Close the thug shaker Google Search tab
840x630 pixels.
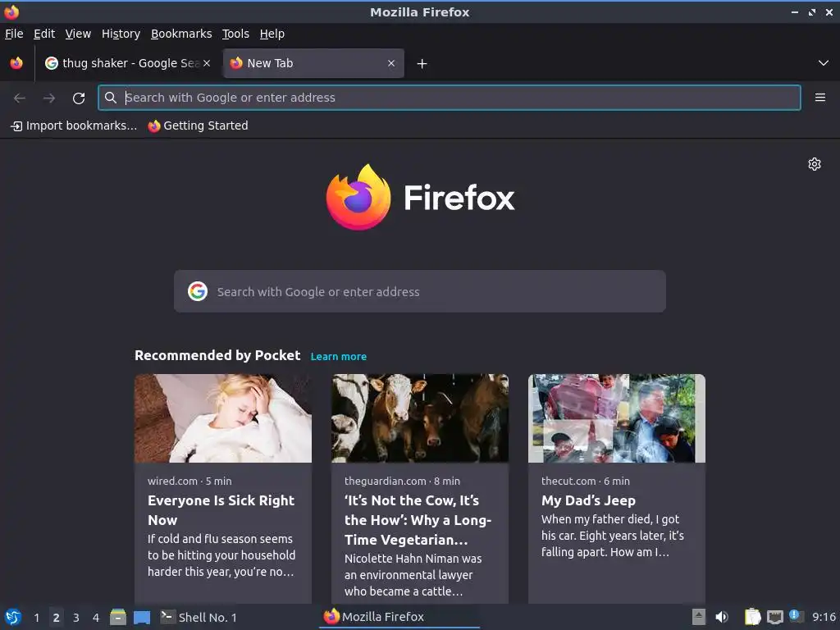click(x=207, y=63)
